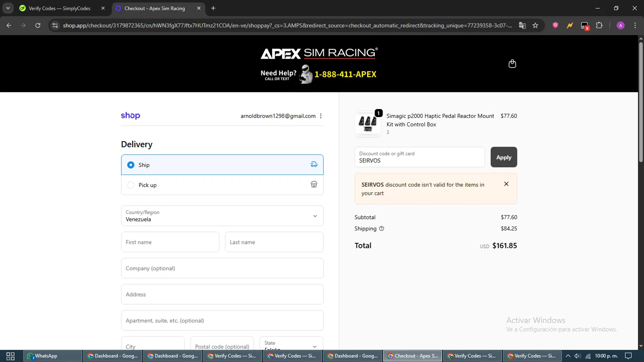Open Windows Task View icon
Screen dimensions: 644x362
tap(10, 356)
